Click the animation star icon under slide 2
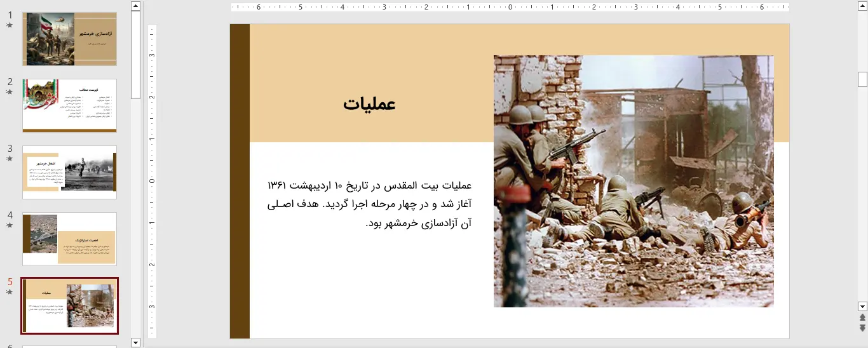868x348 pixels. click(10, 92)
